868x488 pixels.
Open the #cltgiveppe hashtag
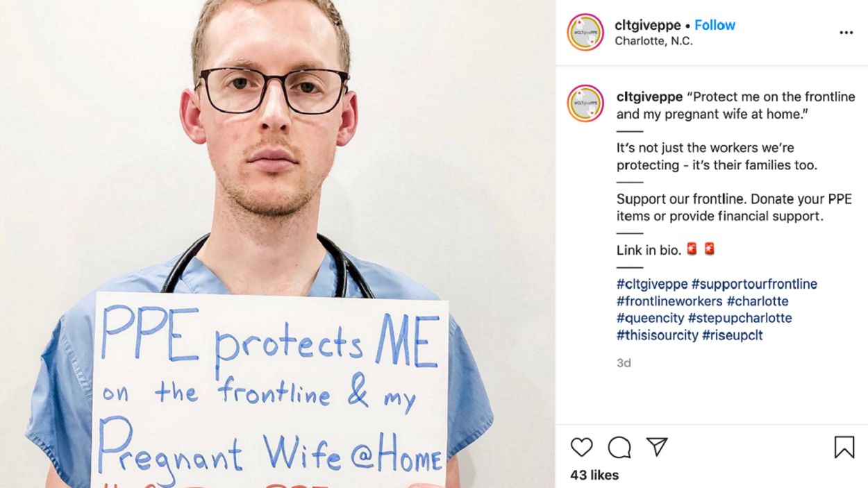[x=652, y=284]
